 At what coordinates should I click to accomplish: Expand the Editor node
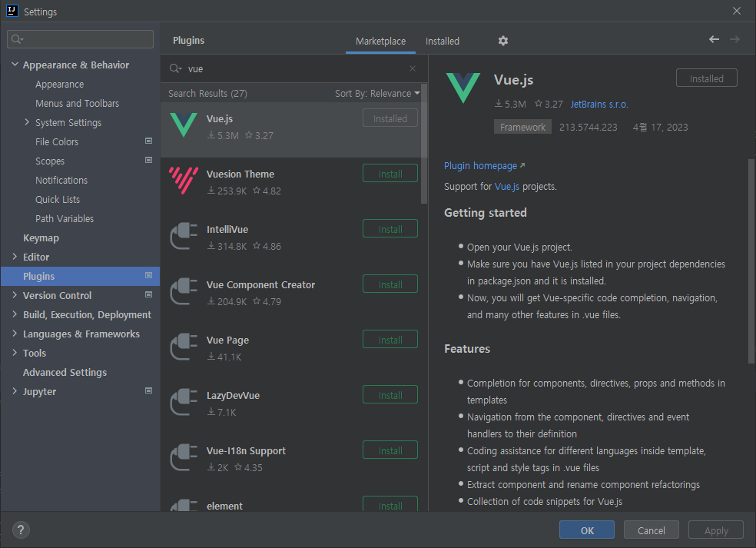point(15,257)
